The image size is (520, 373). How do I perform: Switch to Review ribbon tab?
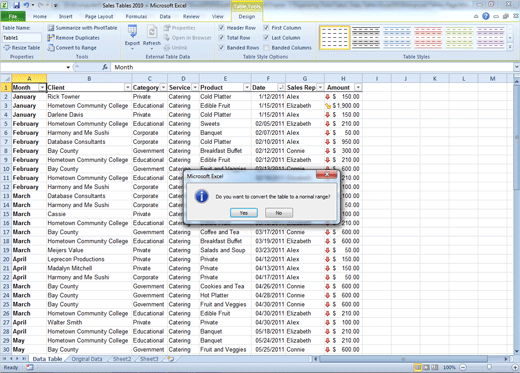point(191,16)
